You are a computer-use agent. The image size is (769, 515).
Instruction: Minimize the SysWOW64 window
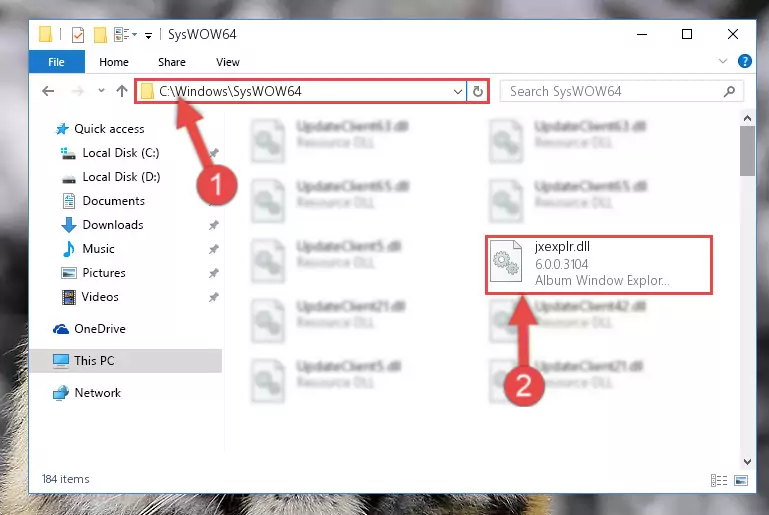[x=642, y=34]
